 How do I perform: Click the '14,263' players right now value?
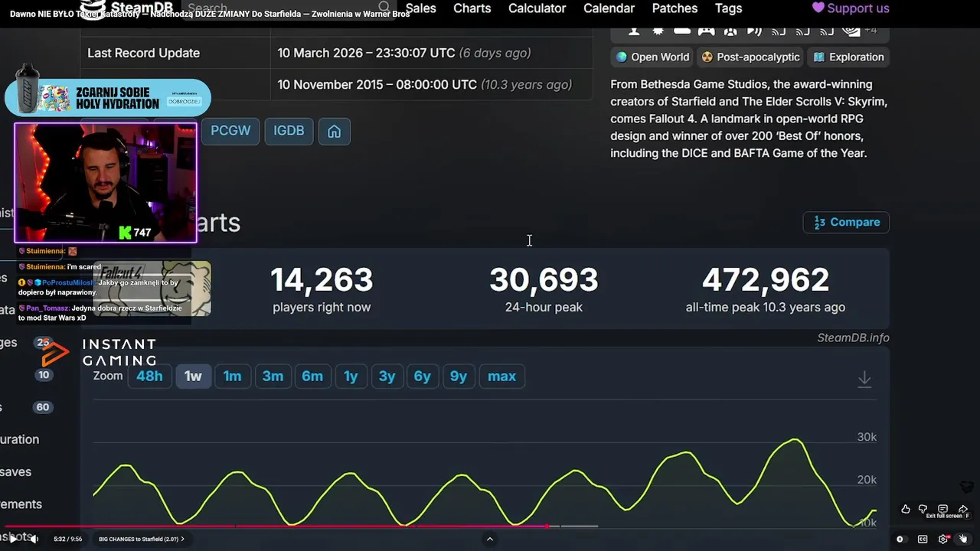[322, 280]
